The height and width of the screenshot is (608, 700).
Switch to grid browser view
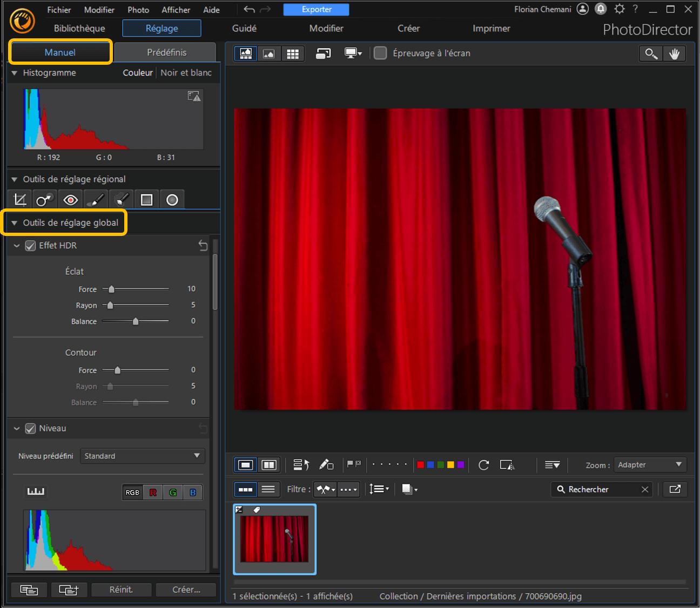(x=293, y=53)
